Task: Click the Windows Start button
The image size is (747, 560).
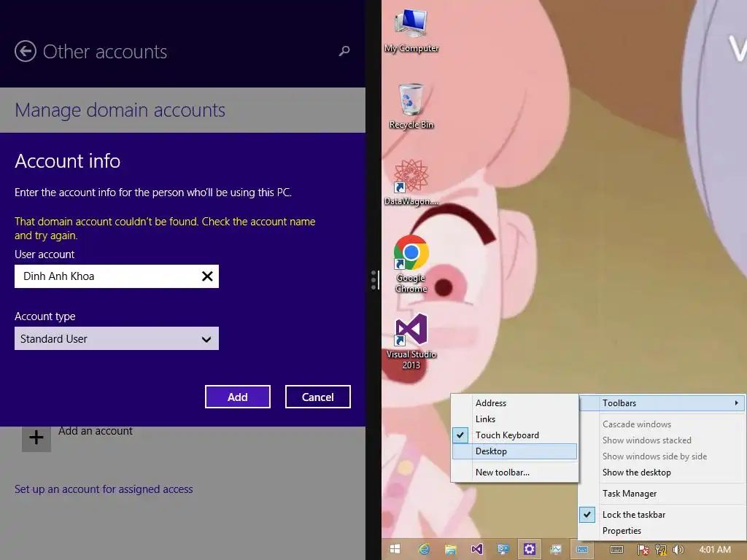Action: coord(395,549)
